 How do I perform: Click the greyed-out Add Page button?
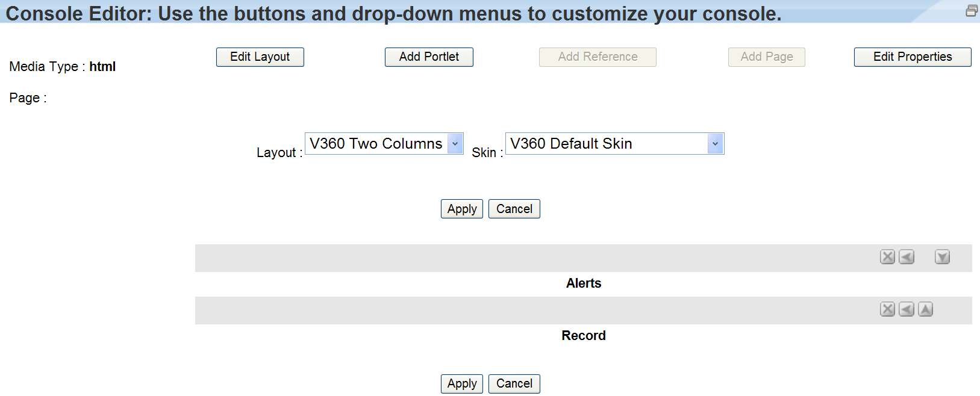coord(766,57)
